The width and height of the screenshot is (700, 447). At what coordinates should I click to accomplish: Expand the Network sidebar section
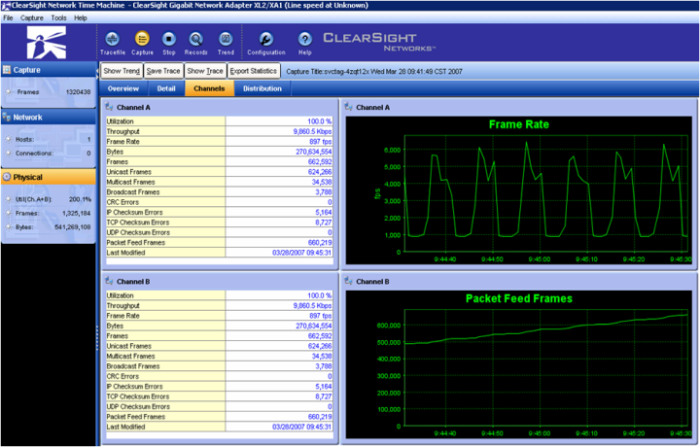(48, 117)
